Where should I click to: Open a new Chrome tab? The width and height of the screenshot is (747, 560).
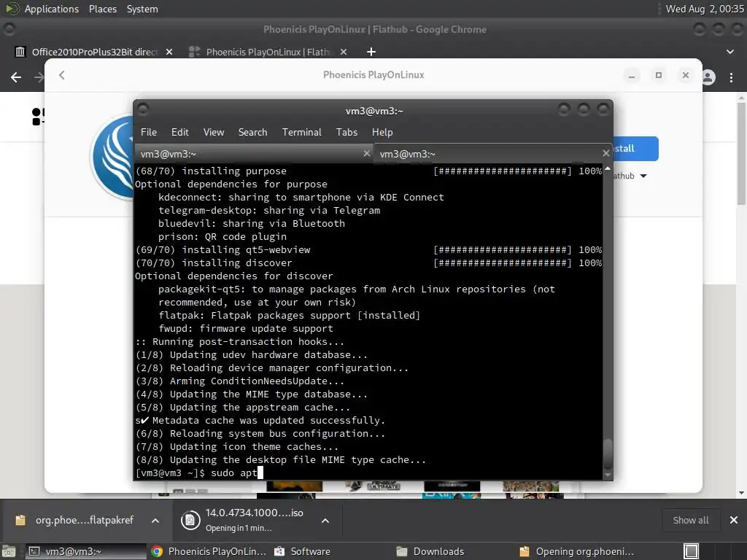(371, 52)
